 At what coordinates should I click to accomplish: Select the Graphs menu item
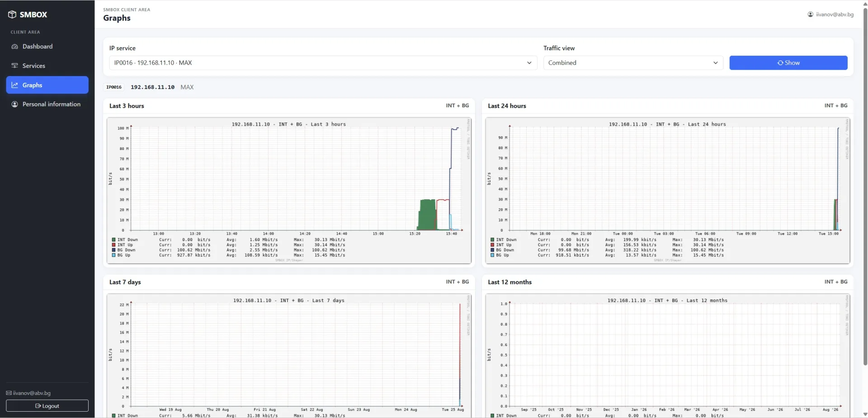tap(47, 85)
